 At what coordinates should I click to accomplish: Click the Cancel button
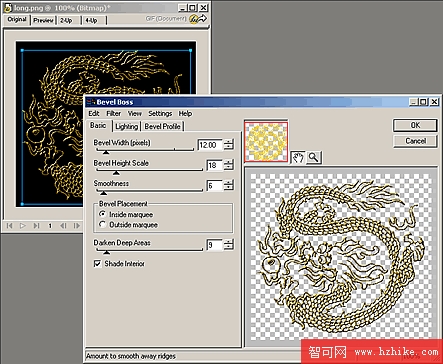[x=415, y=141]
